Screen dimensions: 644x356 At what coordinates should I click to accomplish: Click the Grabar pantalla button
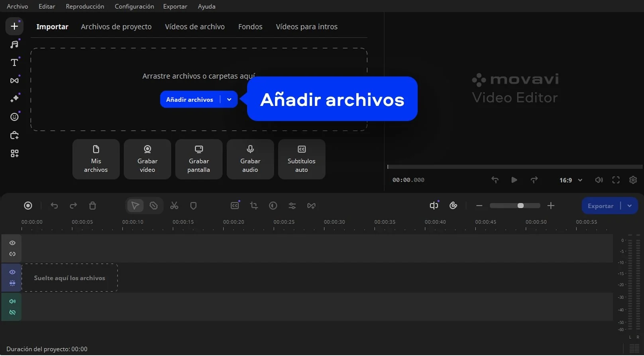click(199, 159)
